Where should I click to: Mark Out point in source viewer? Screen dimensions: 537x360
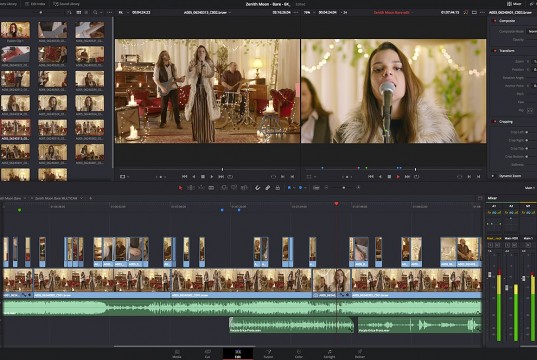click(x=292, y=177)
